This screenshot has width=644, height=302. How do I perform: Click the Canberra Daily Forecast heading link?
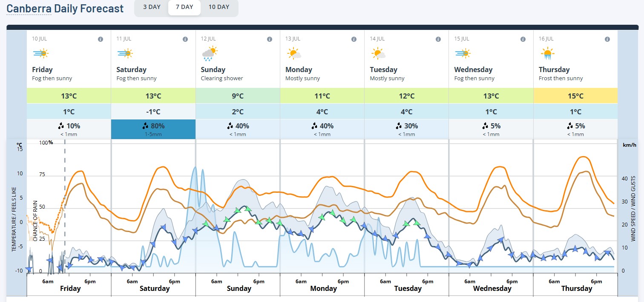click(65, 8)
